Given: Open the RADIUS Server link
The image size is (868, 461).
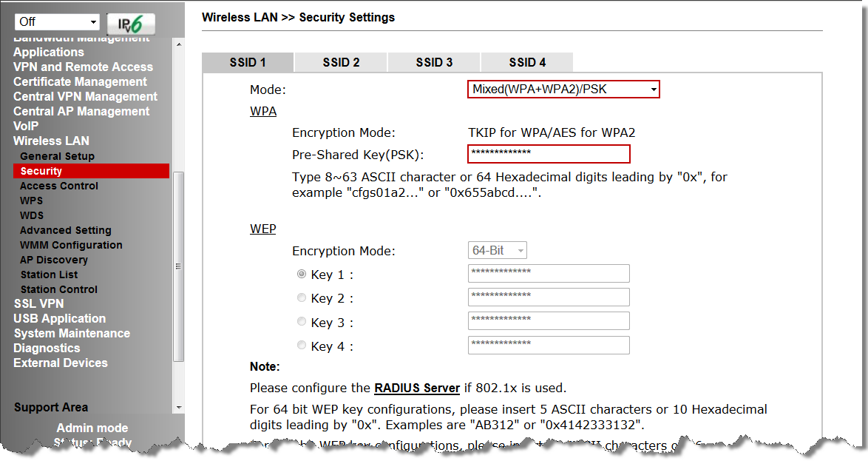Looking at the screenshot, I should point(417,388).
